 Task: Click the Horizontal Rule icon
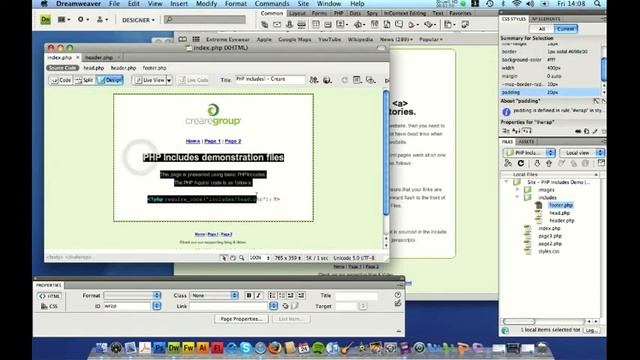tap(301, 25)
